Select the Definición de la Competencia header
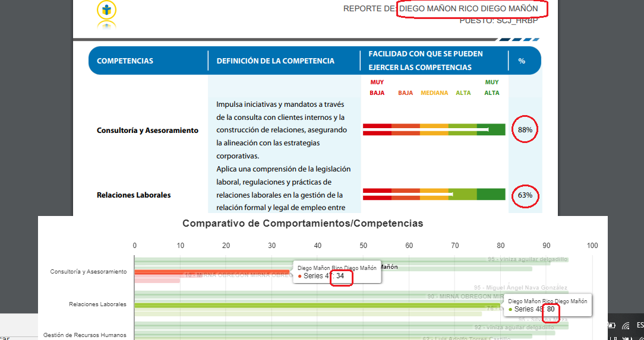The image size is (644, 340). coord(275,61)
